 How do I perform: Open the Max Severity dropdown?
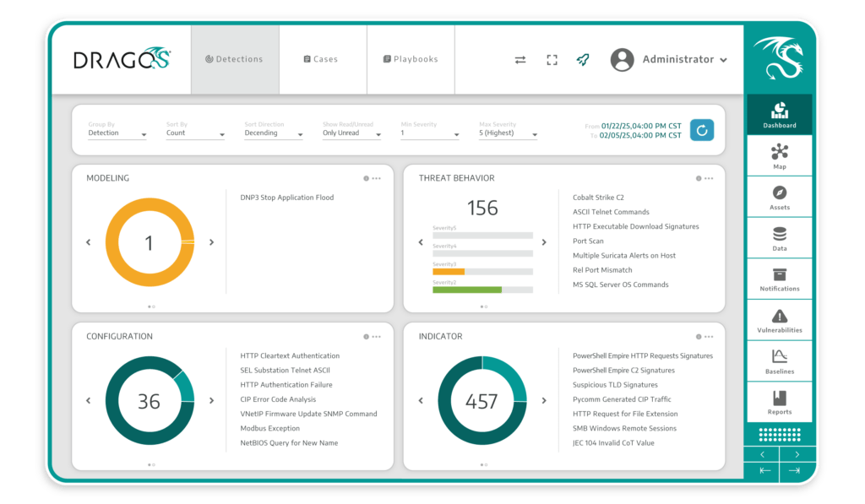coord(508,133)
